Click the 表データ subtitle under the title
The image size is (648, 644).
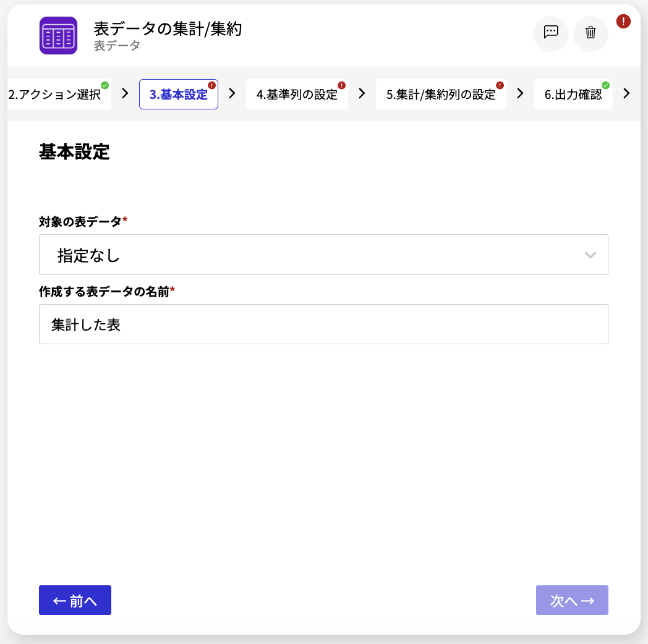coord(117,46)
